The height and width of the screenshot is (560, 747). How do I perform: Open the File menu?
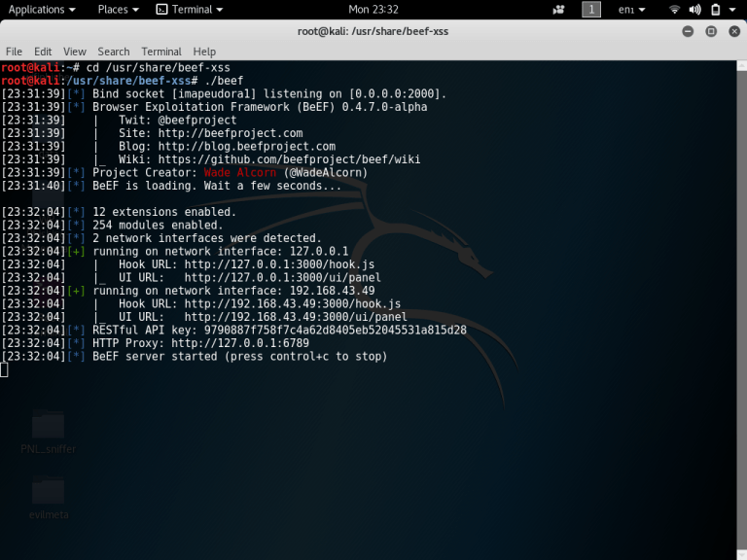pyautogui.click(x=14, y=52)
